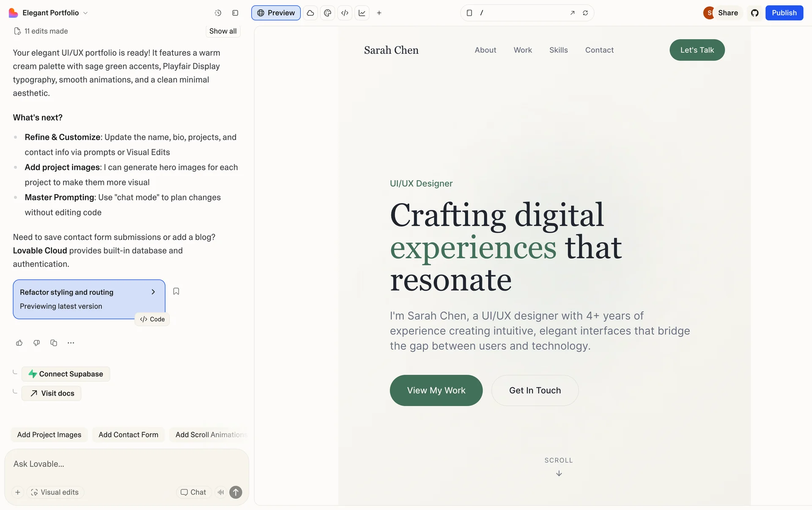Click the Connect Supabase button
This screenshot has height=510, width=812.
[x=66, y=374]
